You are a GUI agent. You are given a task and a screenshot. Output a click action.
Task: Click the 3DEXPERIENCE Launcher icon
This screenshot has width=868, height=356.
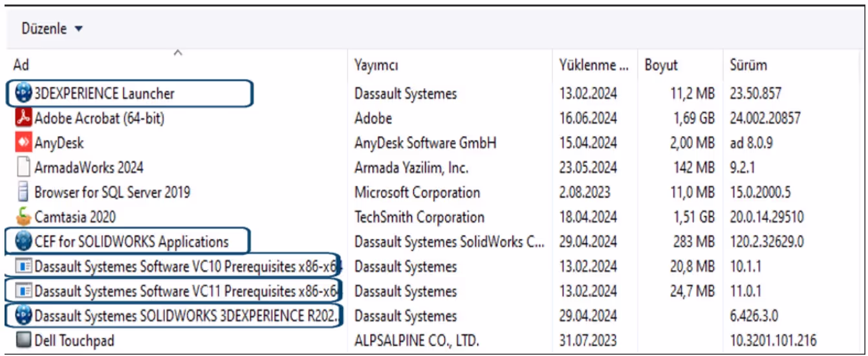(23, 93)
